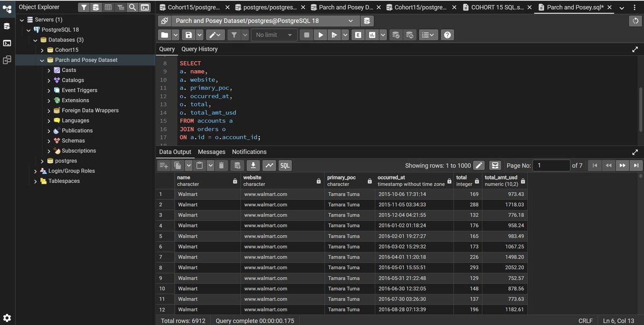The height and width of the screenshot is (325, 644).
Task: Click the commit transaction icon
Action: (396, 35)
